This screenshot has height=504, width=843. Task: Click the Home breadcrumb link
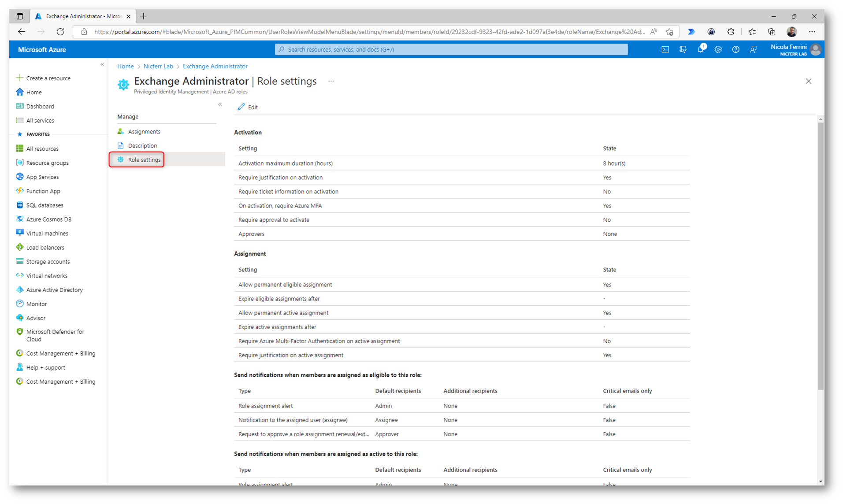[125, 66]
